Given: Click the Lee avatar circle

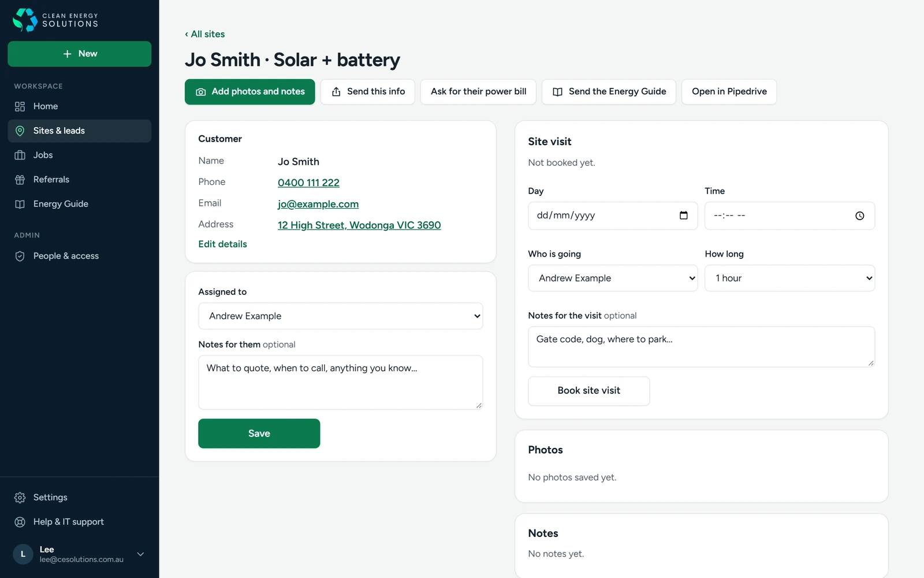Looking at the screenshot, I should (x=23, y=554).
